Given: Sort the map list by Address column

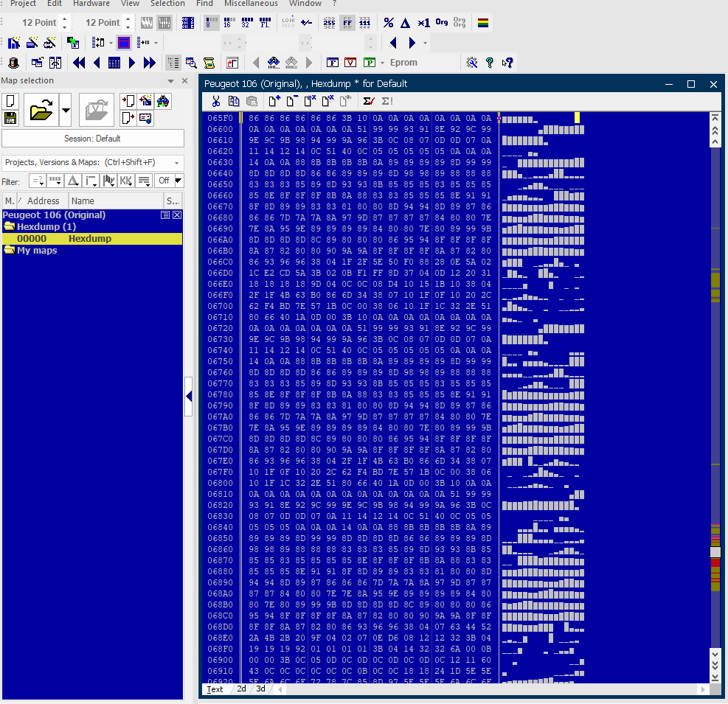Looking at the screenshot, I should tap(44, 201).
